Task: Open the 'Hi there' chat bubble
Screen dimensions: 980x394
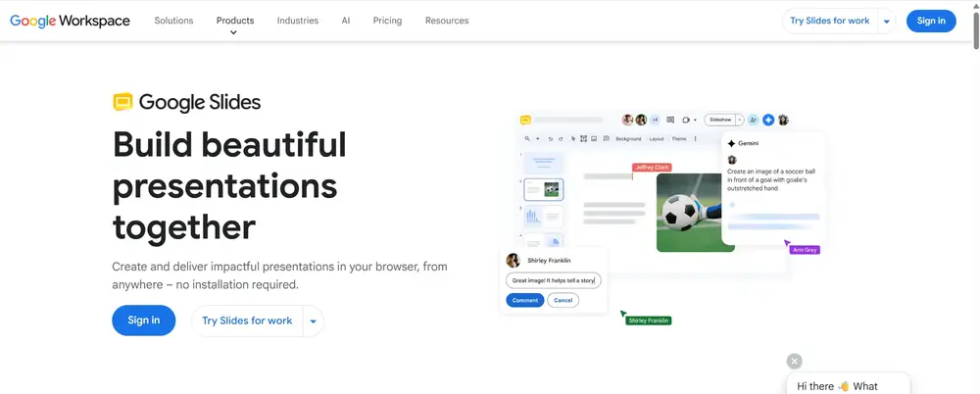Action: 848,384
